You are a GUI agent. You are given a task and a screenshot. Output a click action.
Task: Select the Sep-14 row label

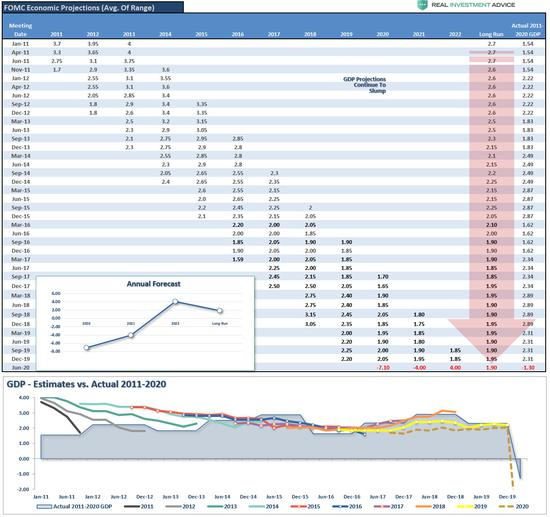point(20,173)
